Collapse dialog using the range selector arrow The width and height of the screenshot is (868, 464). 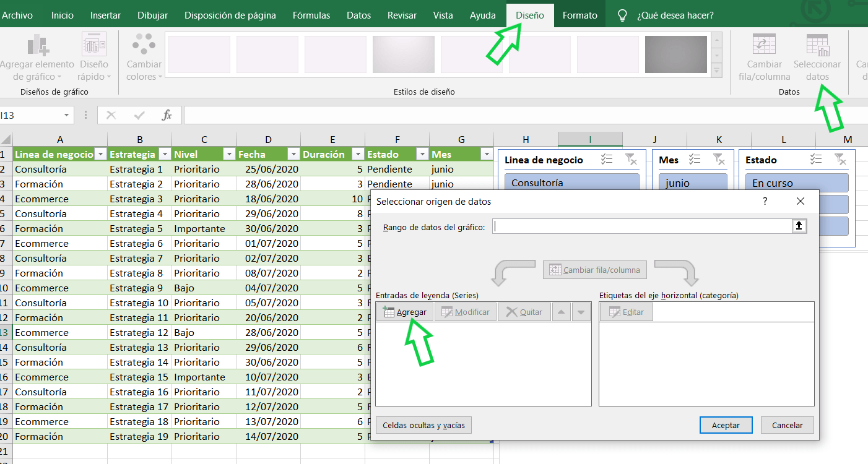799,226
